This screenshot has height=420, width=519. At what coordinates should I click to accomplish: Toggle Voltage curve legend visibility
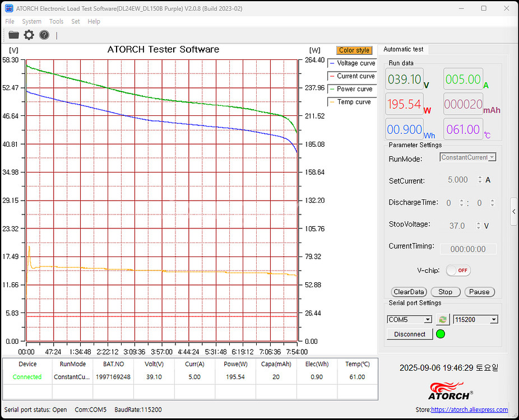(352, 63)
